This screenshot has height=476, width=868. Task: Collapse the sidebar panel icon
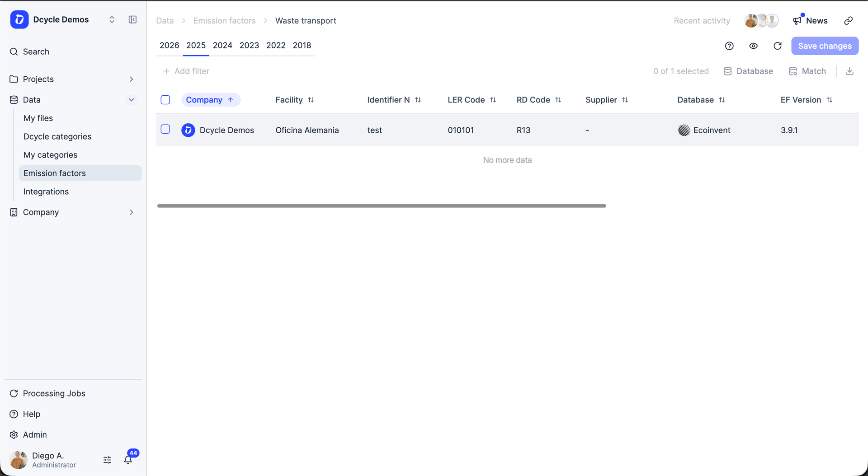132,19
